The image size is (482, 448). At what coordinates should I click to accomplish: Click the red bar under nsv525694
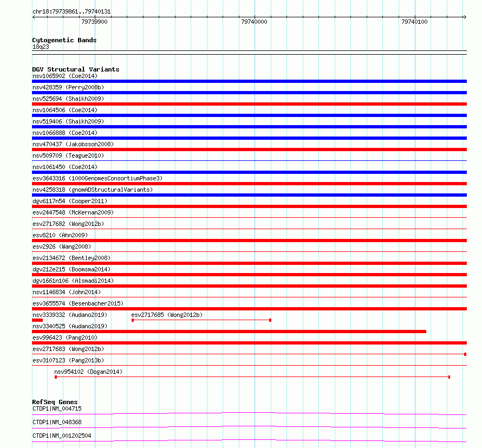click(x=249, y=104)
